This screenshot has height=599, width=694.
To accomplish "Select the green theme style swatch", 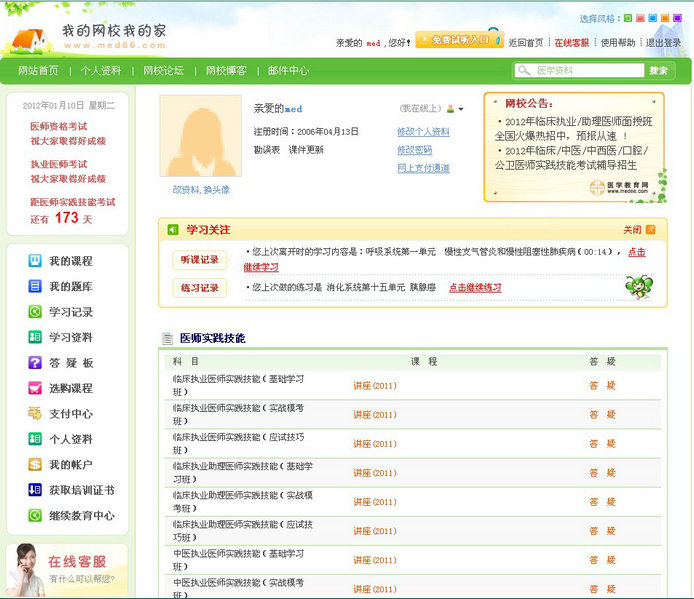I will click(628, 18).
